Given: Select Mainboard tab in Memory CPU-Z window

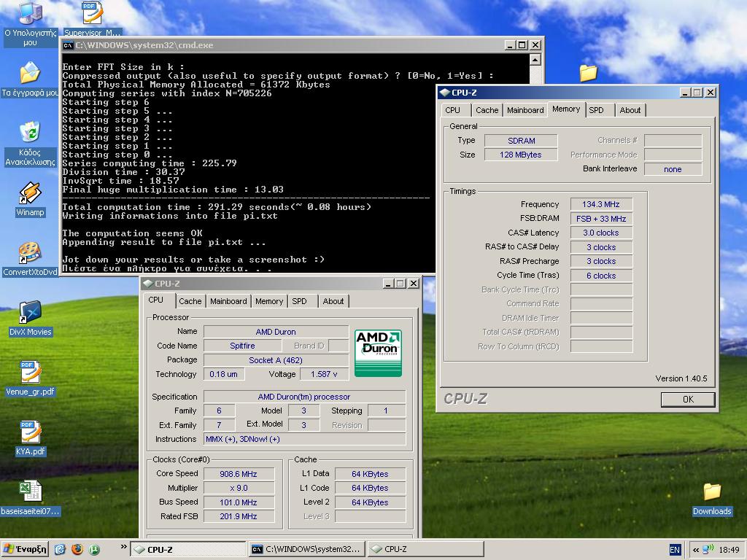Looking at the screenshot, I should [525, 110].
